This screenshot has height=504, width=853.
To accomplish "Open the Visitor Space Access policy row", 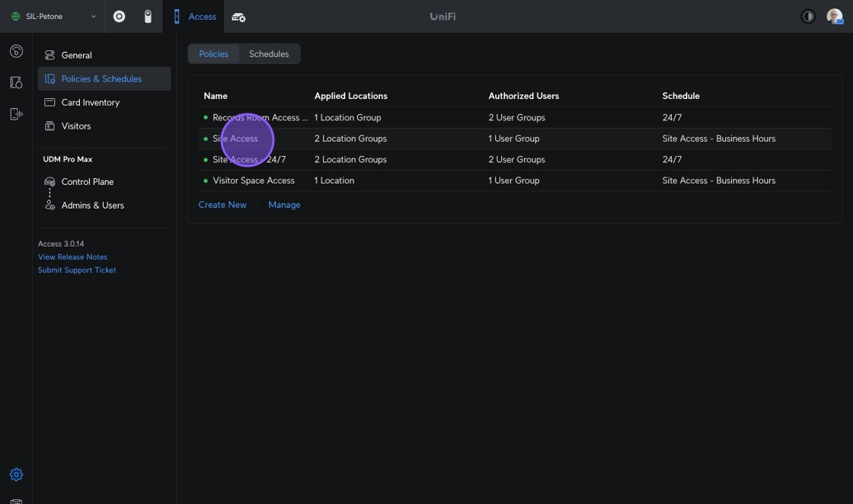I will pos(254,180).
